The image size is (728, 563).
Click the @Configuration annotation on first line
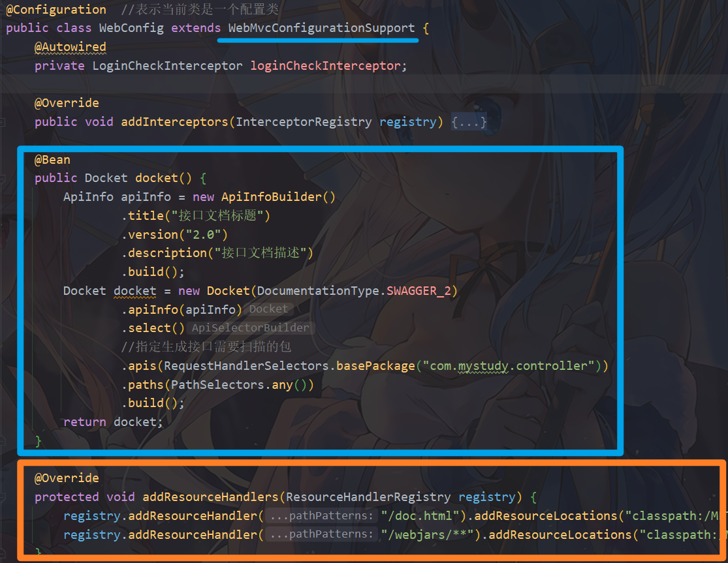pos(55,10)
